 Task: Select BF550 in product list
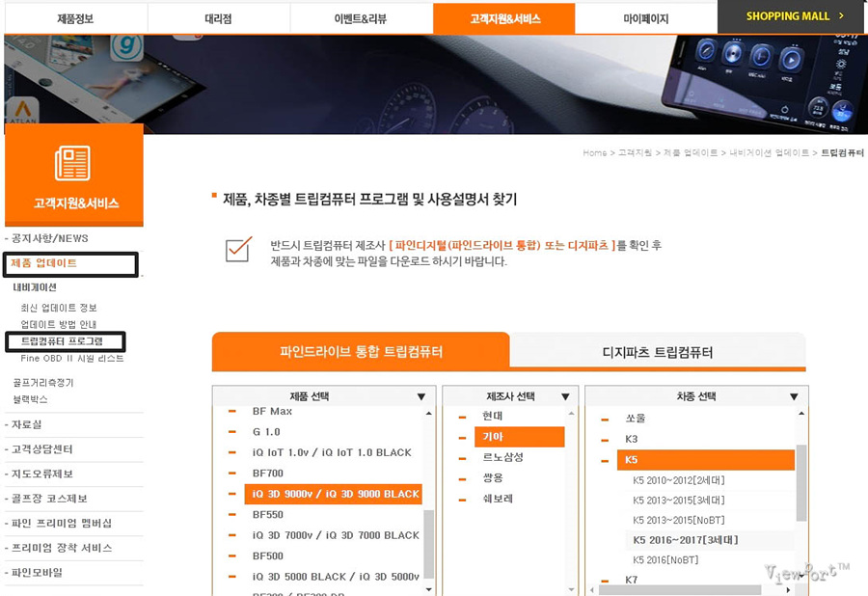pos(267,515)
